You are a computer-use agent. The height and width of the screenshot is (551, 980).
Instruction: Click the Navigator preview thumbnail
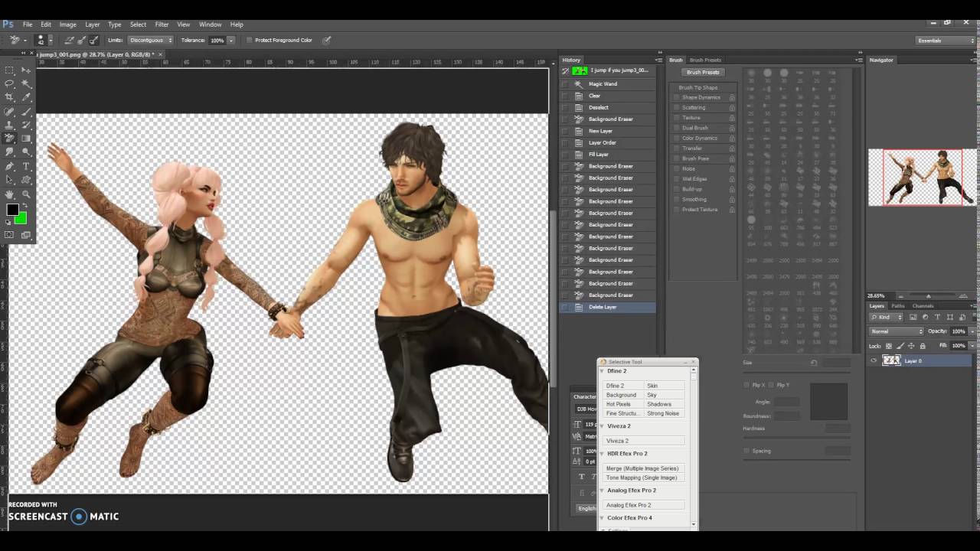coord(922,178)
